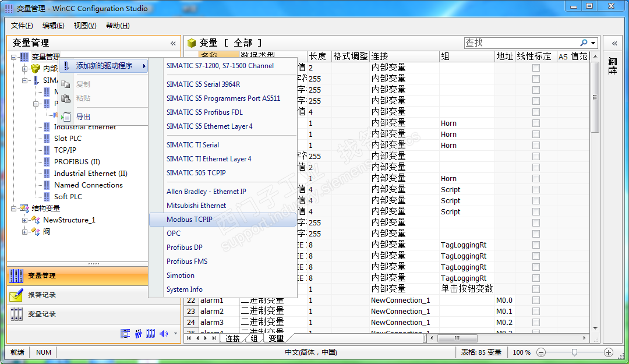The image size is (629, 364).
Task: Expand the NewStructure_1 tree node
Action: (25, 220)
